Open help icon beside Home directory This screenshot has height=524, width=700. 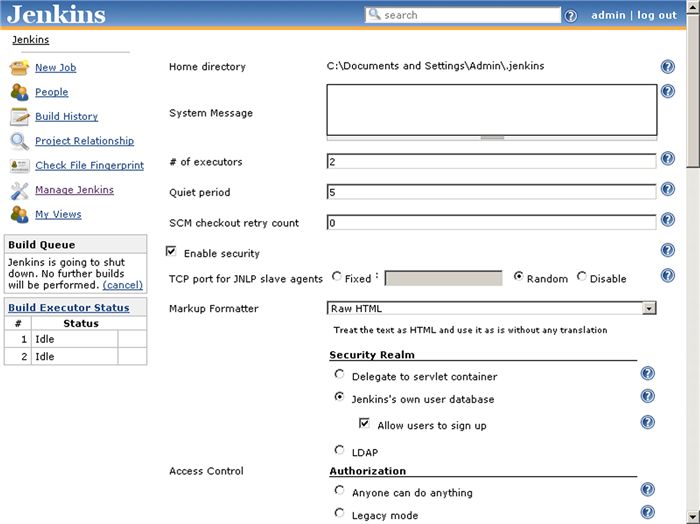point(667,67)
